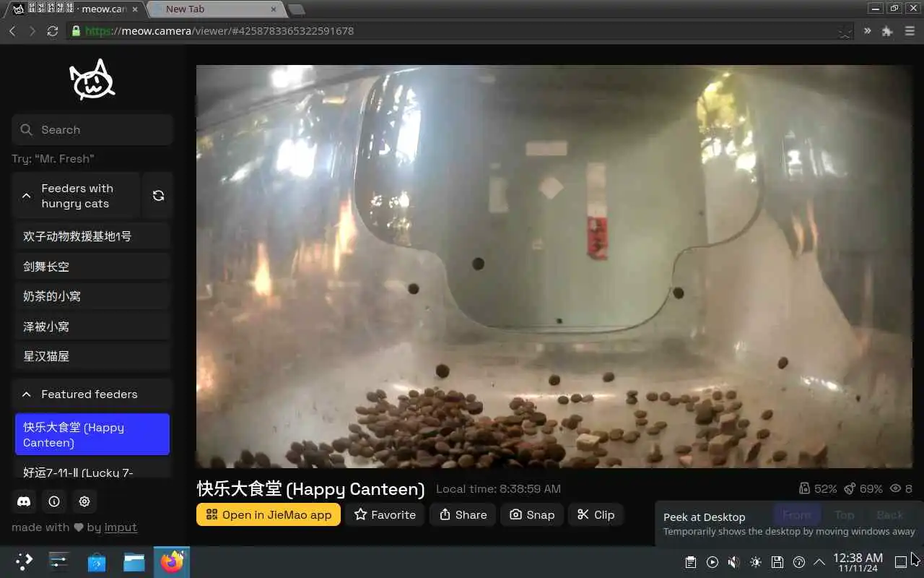Open the info icon in sidebar footer
924x578 pixels.
54,501
